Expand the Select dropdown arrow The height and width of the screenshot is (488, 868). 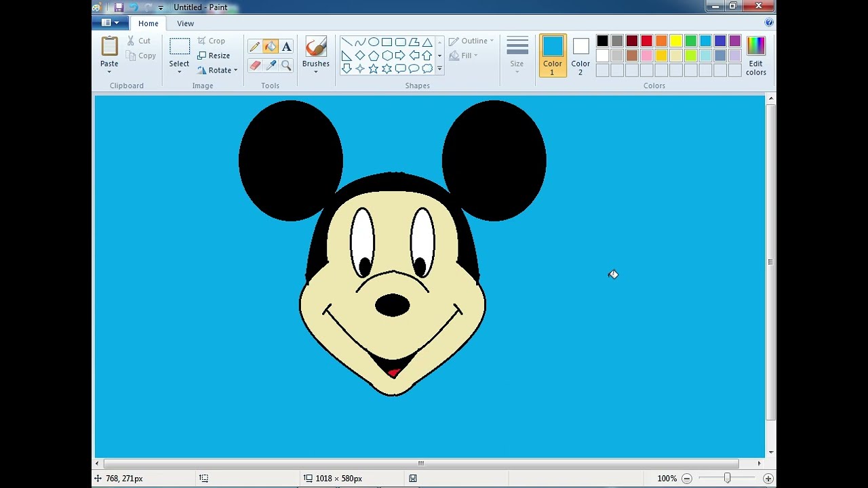click(179, 71)
